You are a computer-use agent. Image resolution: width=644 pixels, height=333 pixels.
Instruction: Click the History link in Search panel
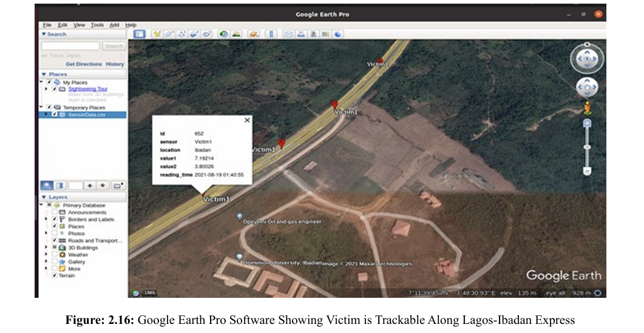tap(115, 64)
